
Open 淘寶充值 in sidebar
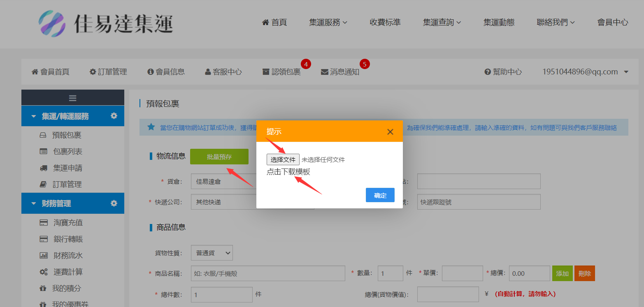(68, 223)
